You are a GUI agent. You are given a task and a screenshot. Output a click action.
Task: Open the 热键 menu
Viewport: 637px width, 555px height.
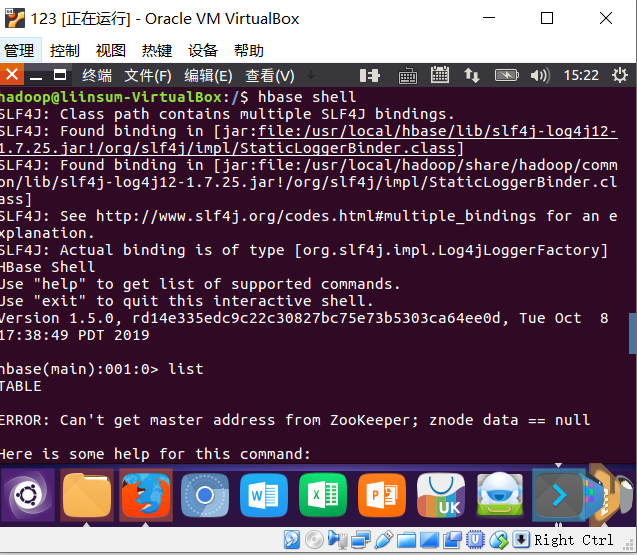click(x=157, y=51)
